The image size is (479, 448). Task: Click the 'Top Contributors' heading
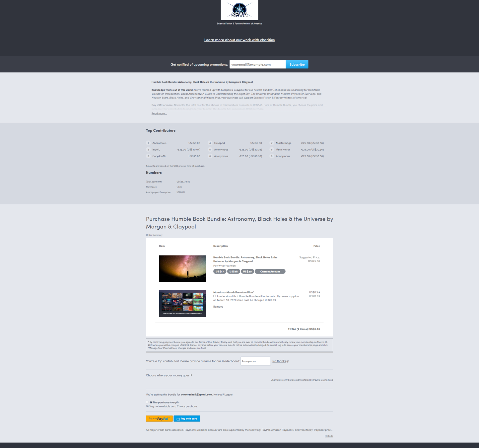click(x=161, y=130)
